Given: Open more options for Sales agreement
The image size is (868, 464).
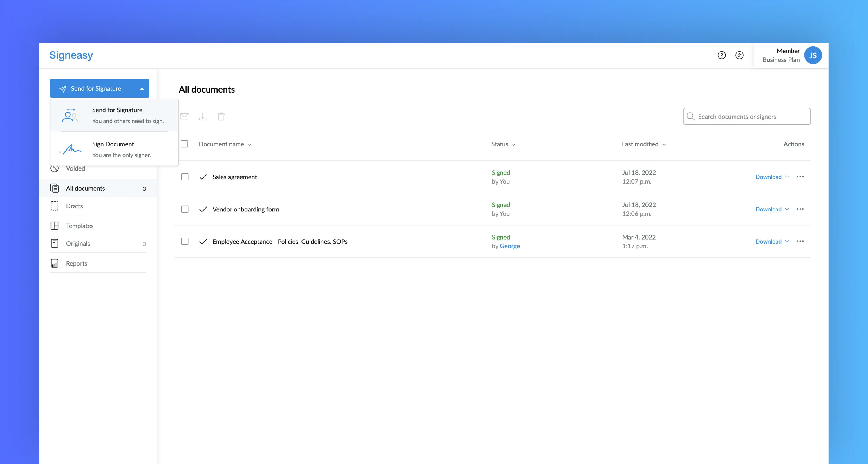Looking at the screenshot, I should point(800,177).
